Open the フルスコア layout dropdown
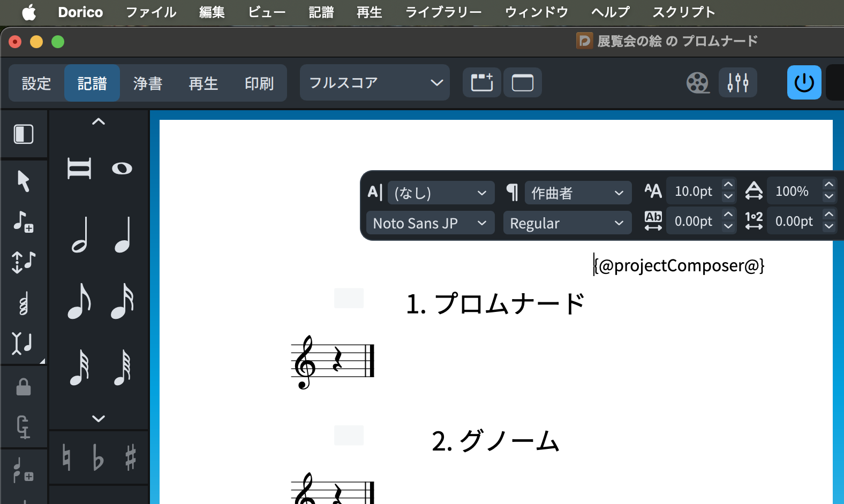Viewport: 844px width, 504px height. [375, 83]
